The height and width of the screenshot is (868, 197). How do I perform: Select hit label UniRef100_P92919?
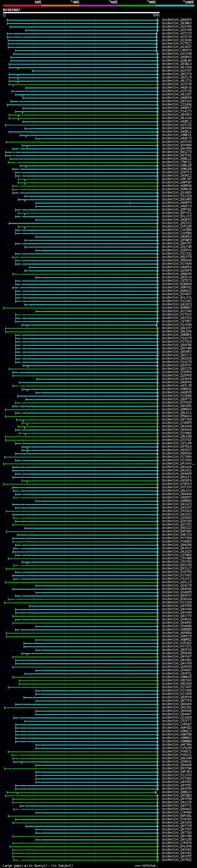177,511
